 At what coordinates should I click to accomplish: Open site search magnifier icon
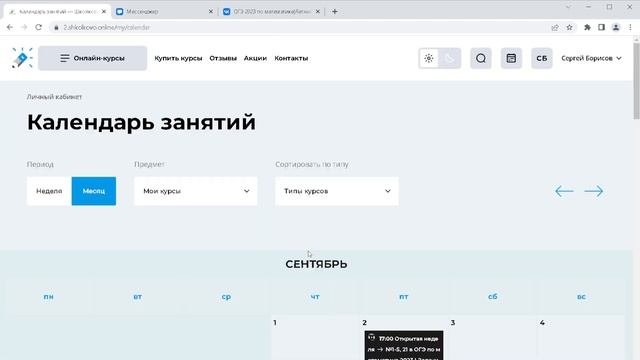click(481, 58)
